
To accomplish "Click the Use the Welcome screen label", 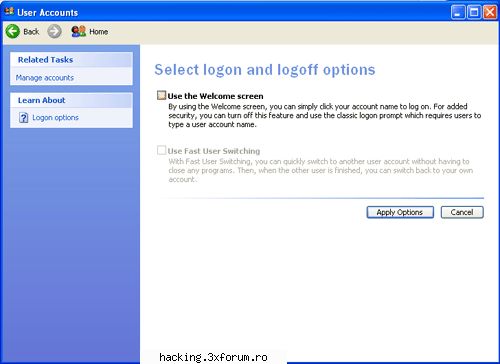I will pos(215,96).
